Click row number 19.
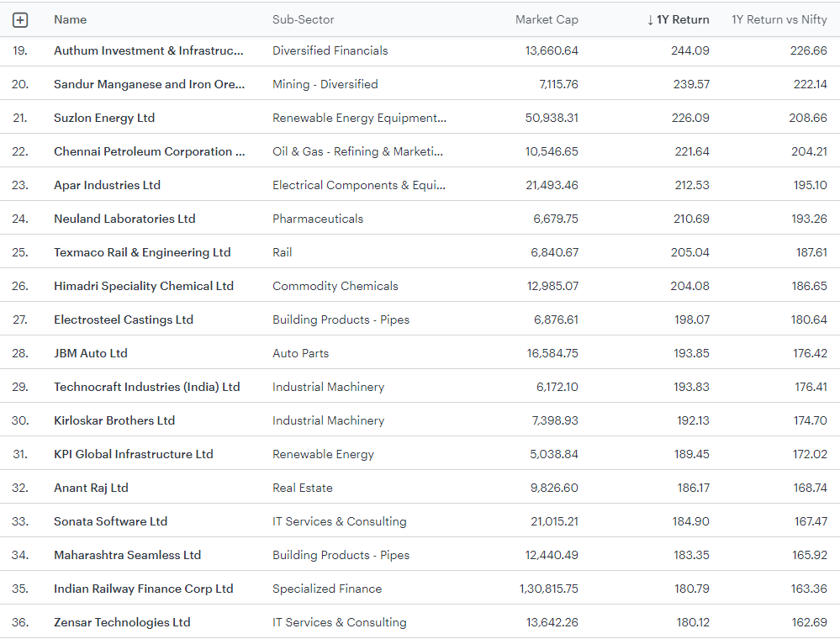This screenshot has width=840, height=639. (x=20, y=51)
